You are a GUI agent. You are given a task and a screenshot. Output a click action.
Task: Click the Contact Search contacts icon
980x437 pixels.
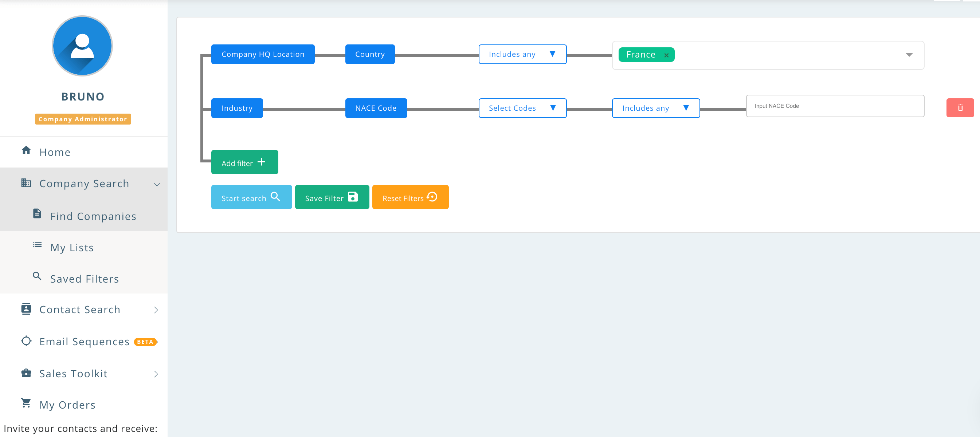26,309
